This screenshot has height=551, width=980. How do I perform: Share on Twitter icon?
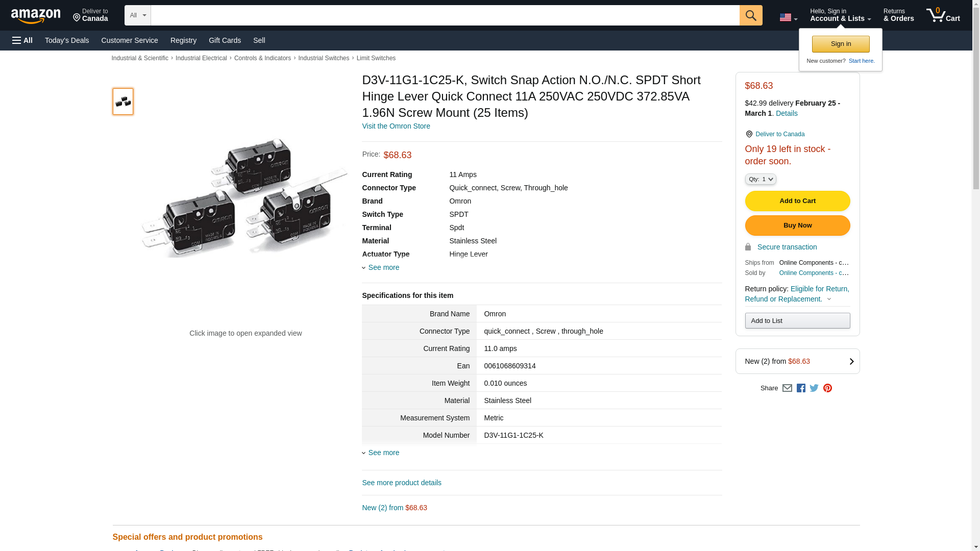pyautogui.click(x=814, y=388)
